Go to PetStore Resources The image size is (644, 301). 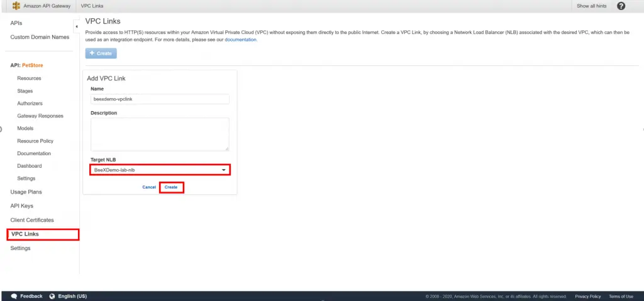coord(29,78)
